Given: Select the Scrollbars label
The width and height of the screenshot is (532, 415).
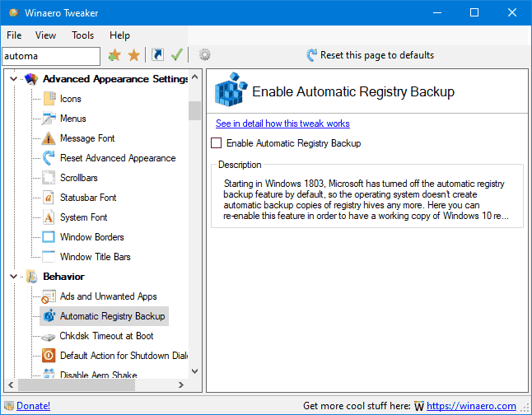Looking at the screenshot, I should tap(79, 178).
